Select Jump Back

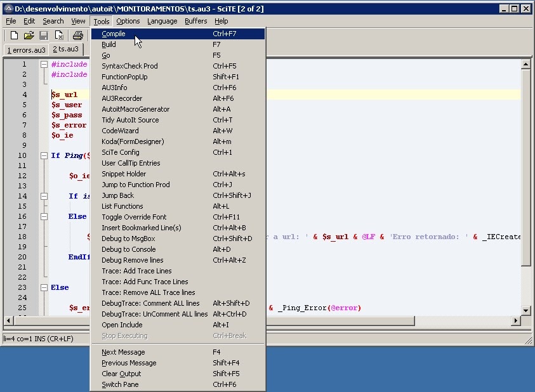(x=178, y=195)
